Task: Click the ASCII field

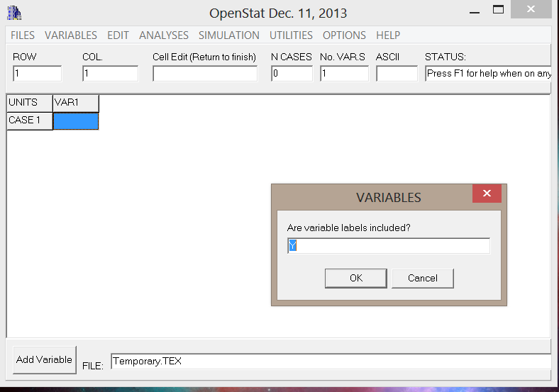Action: (x=397, y=74)
